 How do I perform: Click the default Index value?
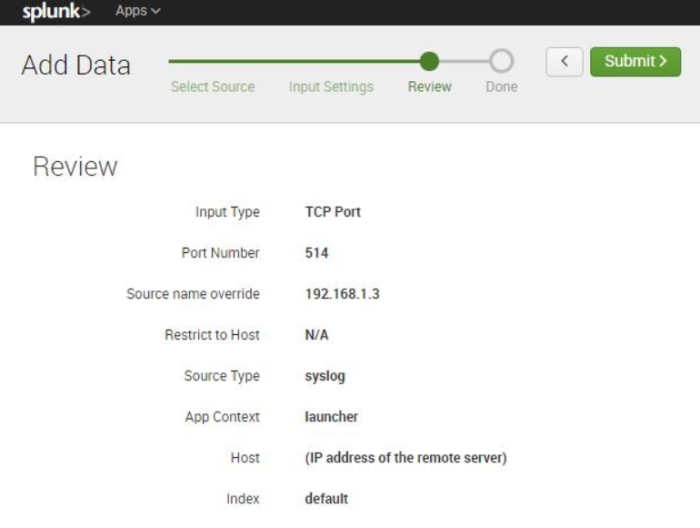click(x=326, y=499)
